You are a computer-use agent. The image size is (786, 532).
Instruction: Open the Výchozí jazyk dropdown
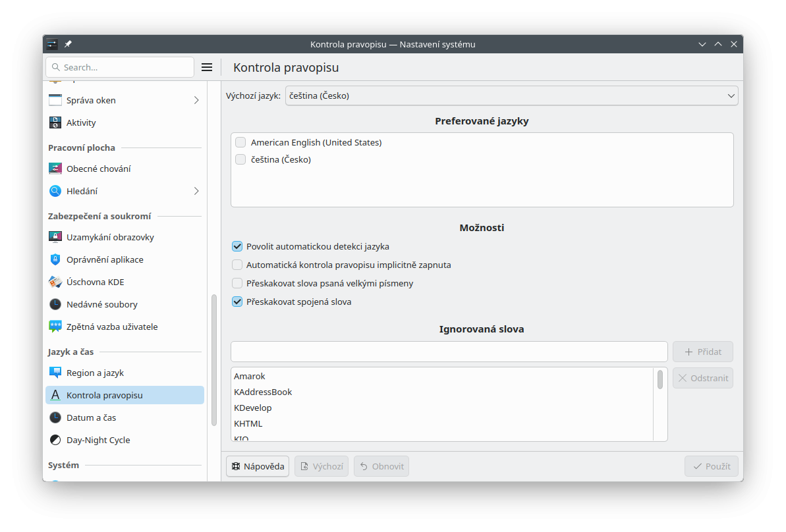point(511,95)
